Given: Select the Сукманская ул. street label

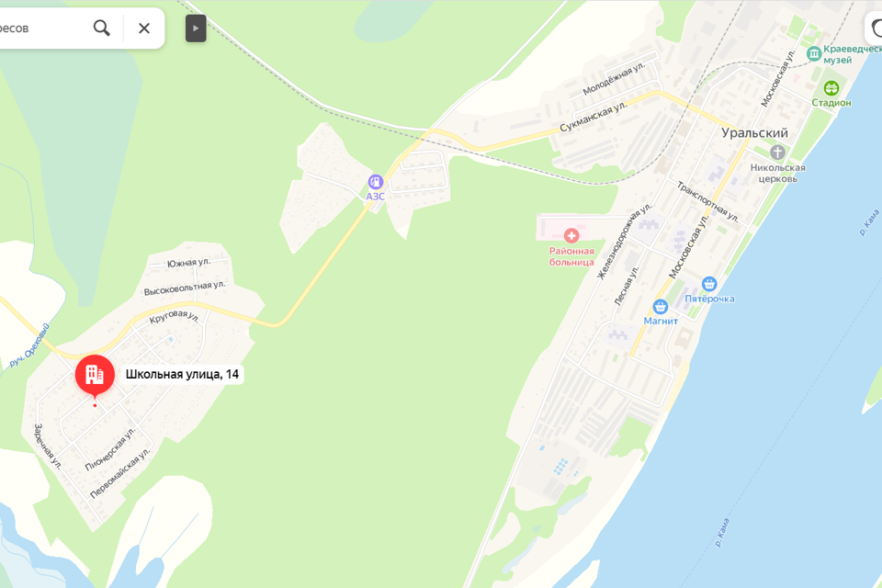Looking at the screenshot, I should [x=593, y=117].
